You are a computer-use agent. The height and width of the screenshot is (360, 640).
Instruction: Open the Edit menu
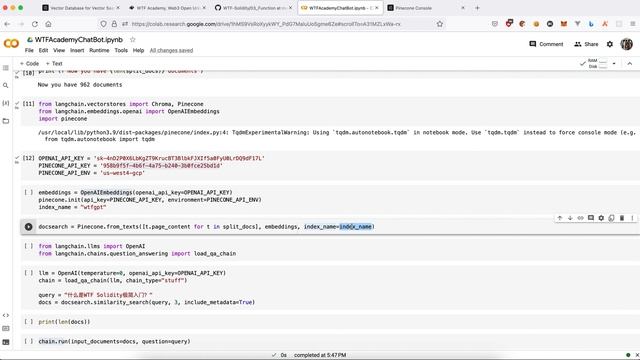(x=43, y=51)
